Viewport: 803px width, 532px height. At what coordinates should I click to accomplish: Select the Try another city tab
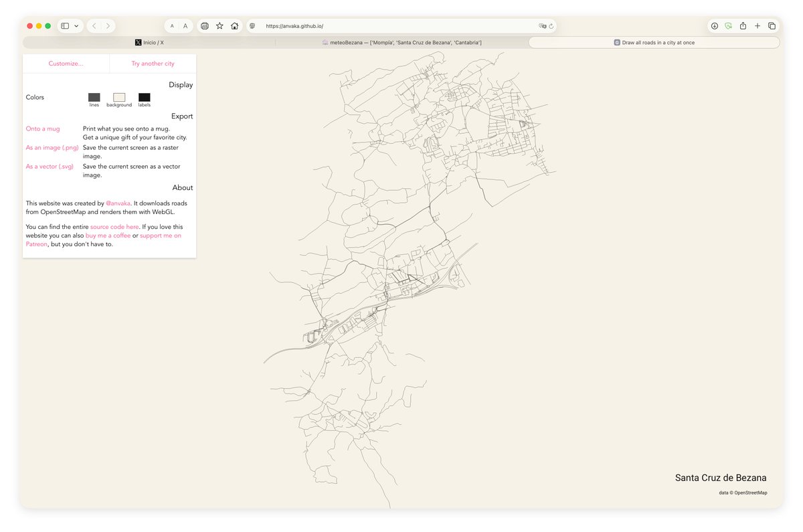(x=153, y=63)
